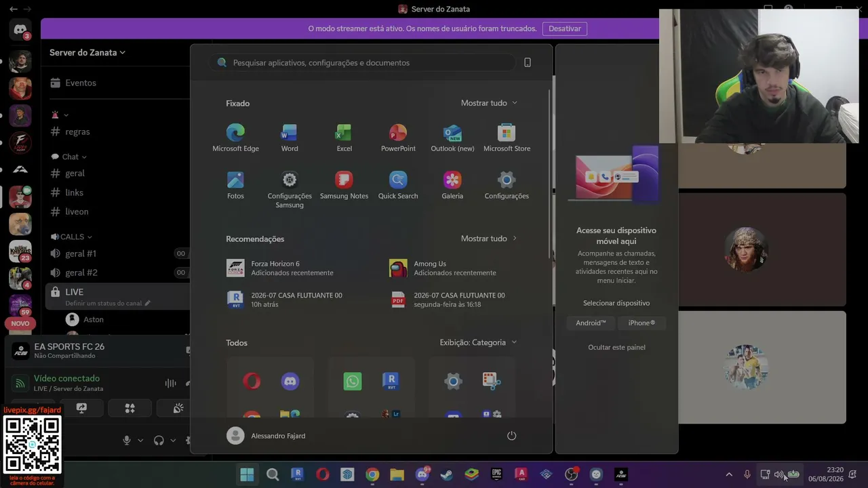
Task: Open the Opera icon in Todos
Action: pos(252,382)
